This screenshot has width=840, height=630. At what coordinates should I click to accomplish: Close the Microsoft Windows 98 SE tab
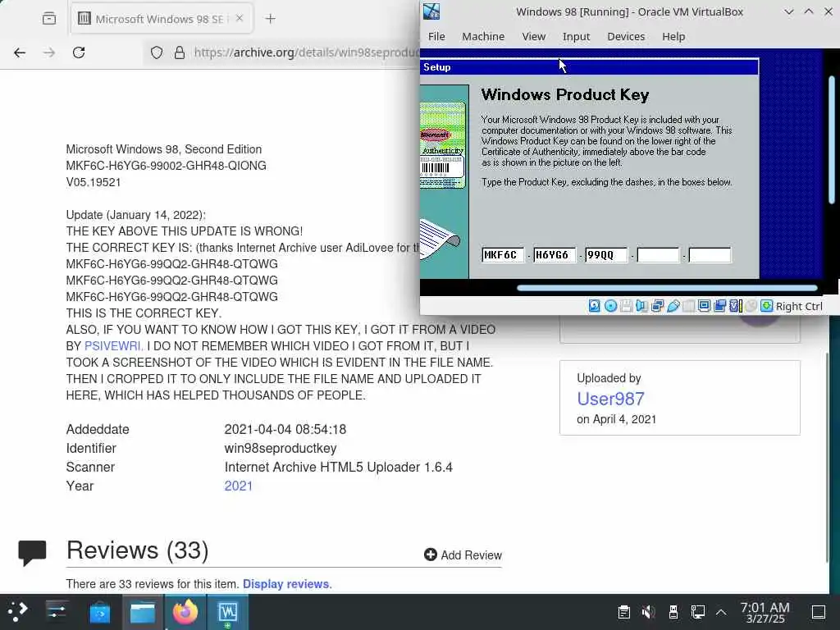click(240, 18)
